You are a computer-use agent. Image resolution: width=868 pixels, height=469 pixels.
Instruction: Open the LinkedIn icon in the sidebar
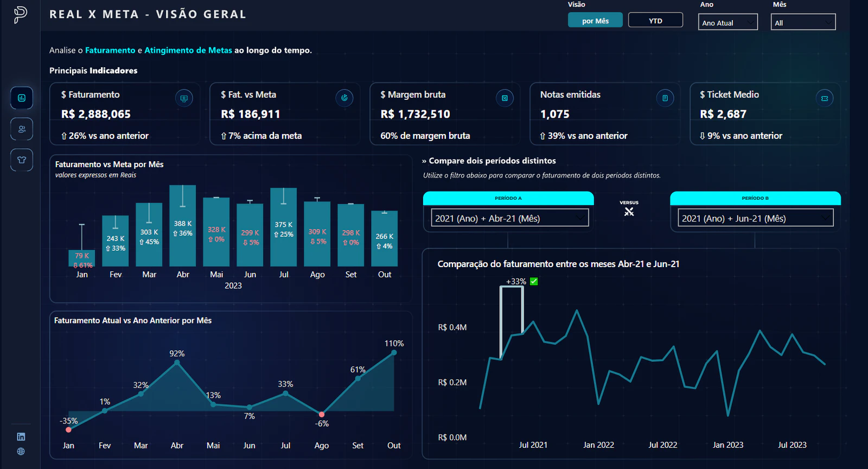coord(21,436)
